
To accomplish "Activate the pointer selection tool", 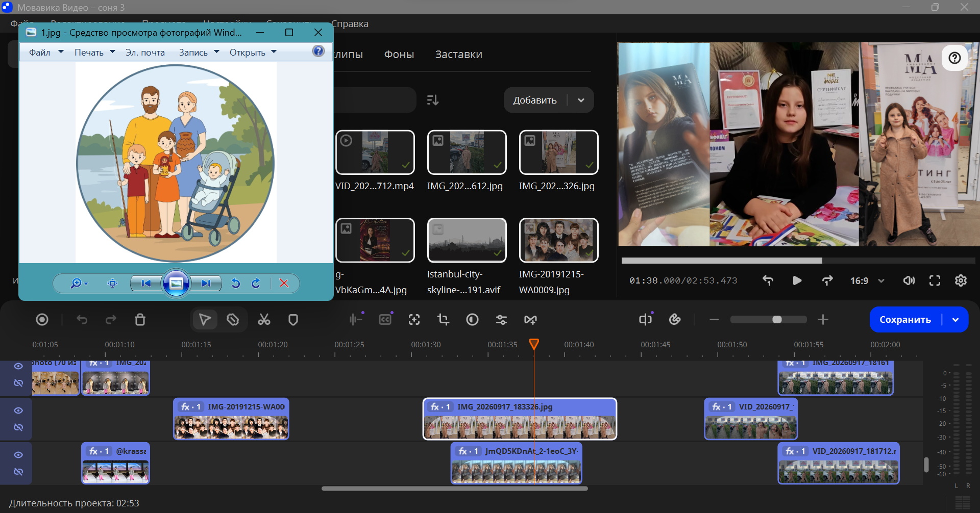I will pos(205,320).
